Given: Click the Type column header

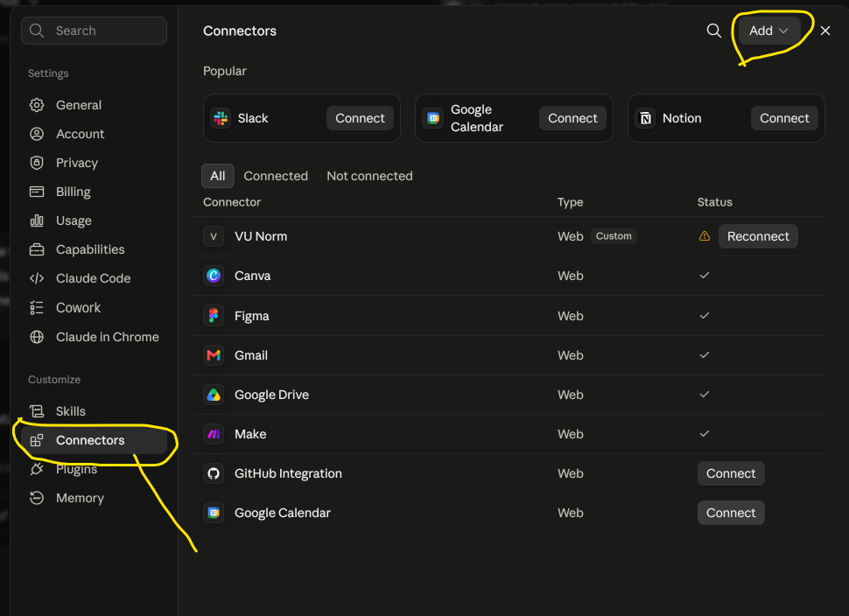Looking at the screenshot, I should 570,202.
